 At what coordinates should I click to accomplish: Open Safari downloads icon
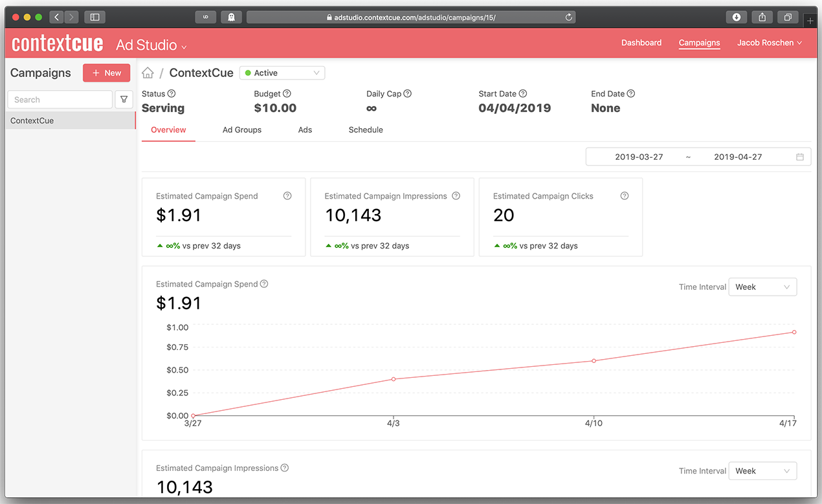(x=737, y=17)
